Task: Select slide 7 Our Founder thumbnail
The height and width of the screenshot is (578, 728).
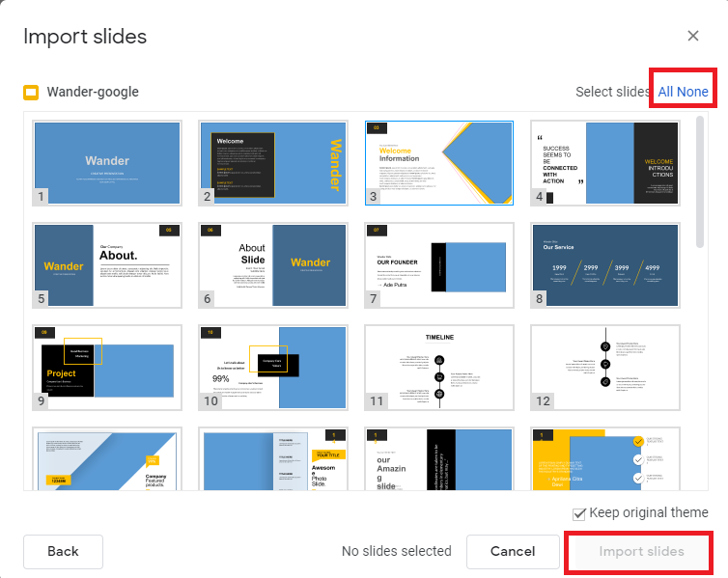Action: pyautogui.click(x=439, y=265)
